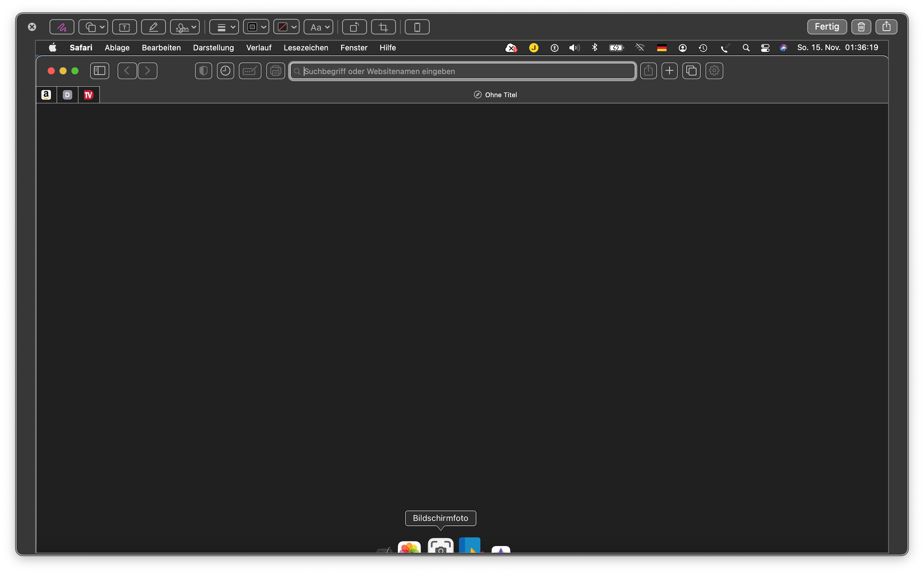
Task: Select the Text box tool
Action: (124, 27)
